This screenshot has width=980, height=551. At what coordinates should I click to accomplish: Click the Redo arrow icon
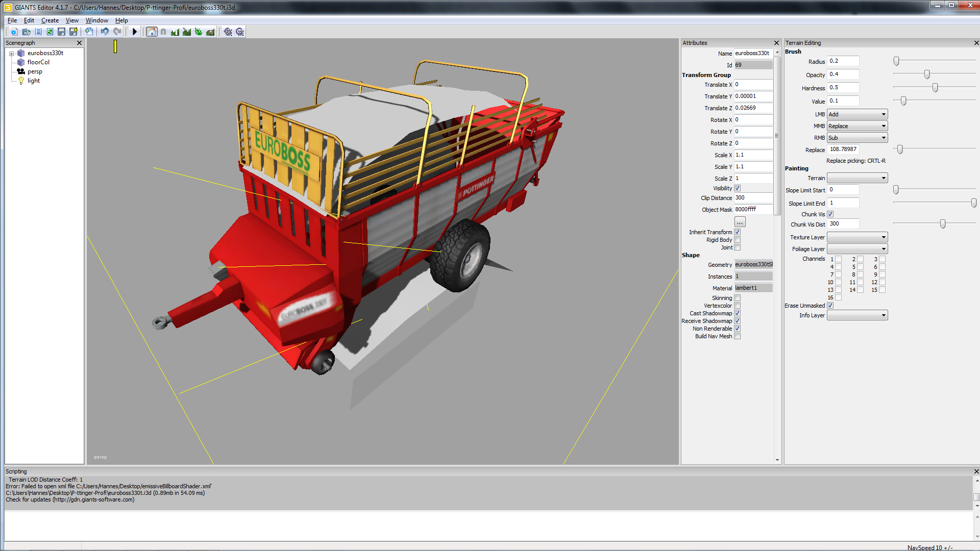coord(117,32)
